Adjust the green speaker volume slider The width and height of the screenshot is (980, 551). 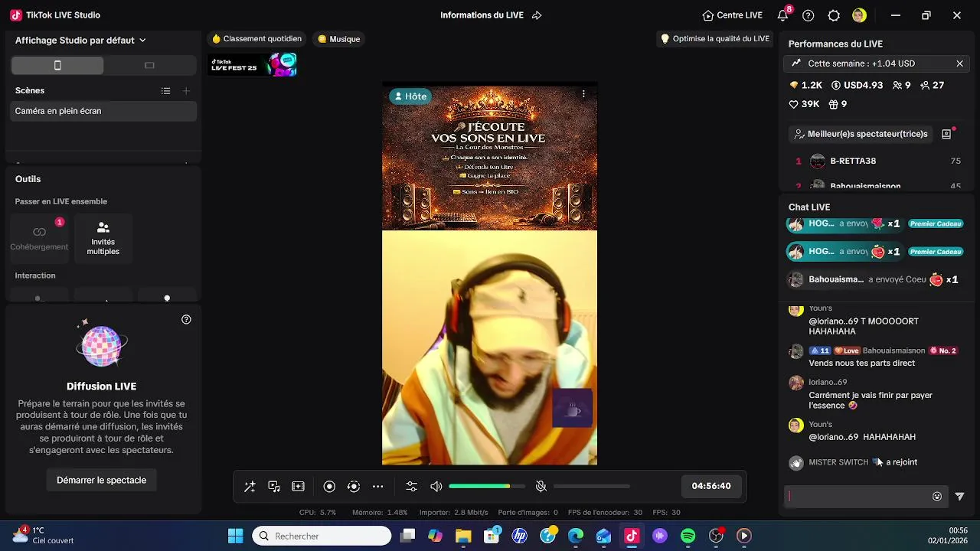[487, 486]
